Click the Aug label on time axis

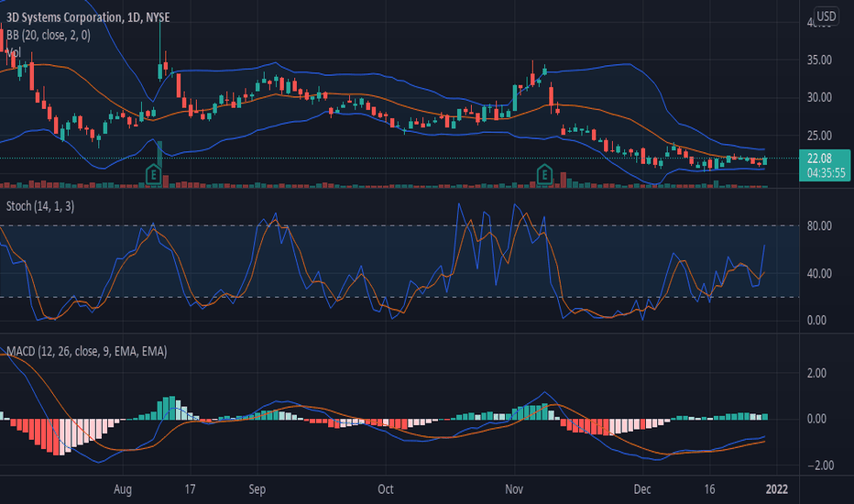[123, 489]
